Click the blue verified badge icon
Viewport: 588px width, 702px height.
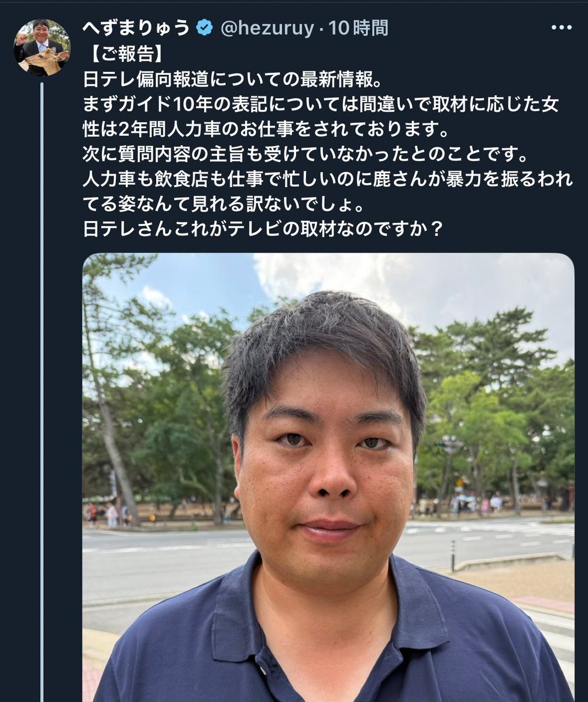204,27
